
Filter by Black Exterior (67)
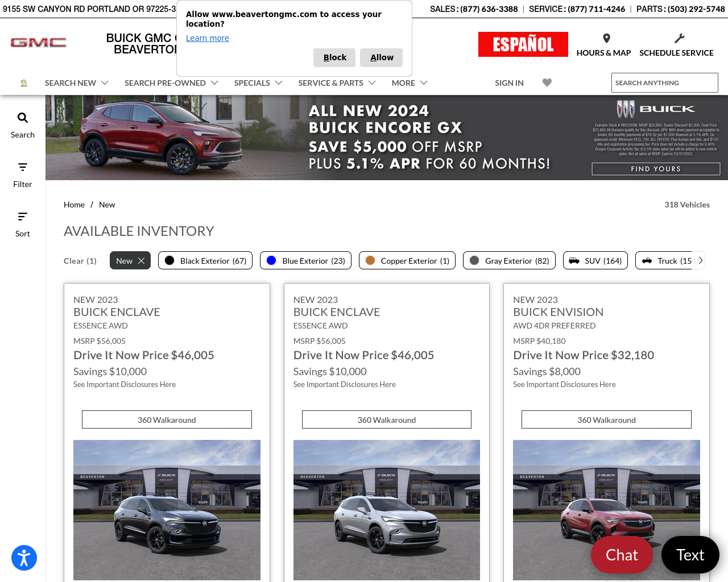coord(205,260)
